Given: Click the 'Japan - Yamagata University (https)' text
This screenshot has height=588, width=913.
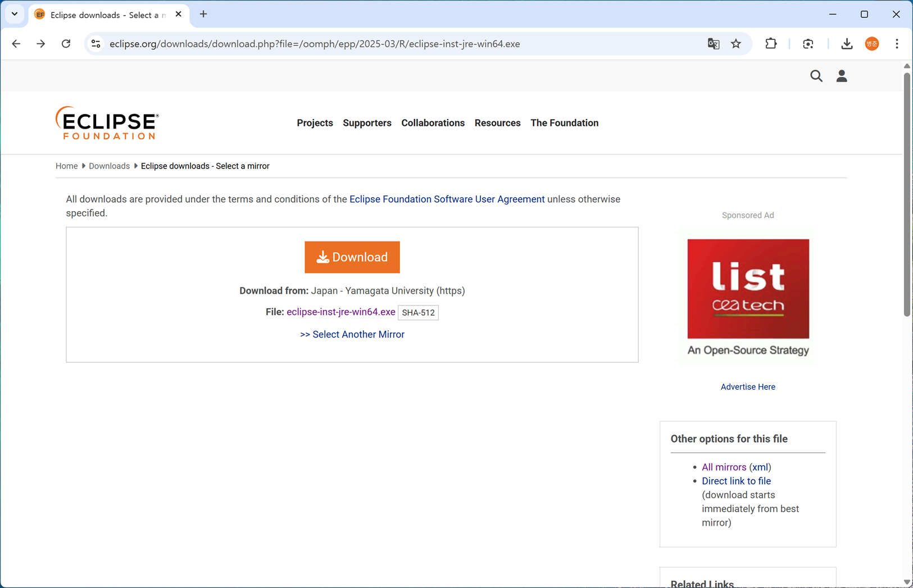Looking at the screenshot, I should 388,291.
